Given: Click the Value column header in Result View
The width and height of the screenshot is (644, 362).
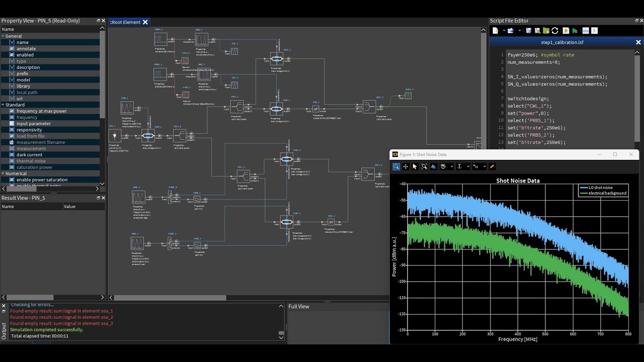Looking at the screenshot, I should [x=84, y=206].
